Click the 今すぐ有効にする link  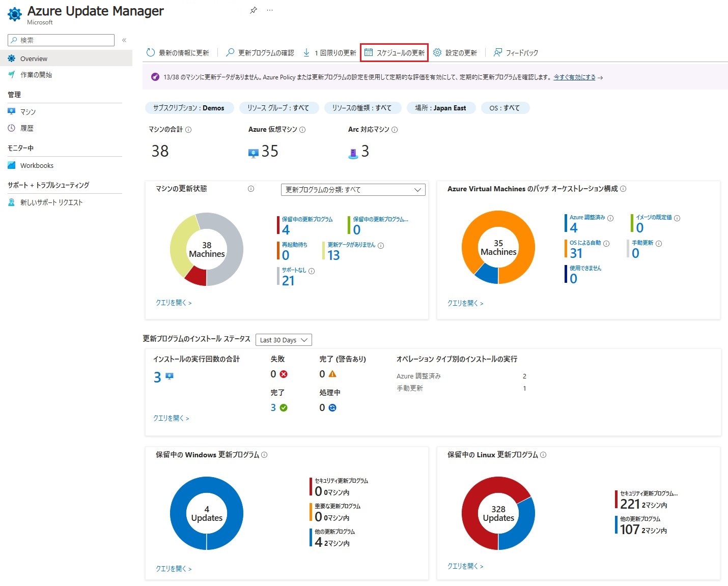coord(574,77)
